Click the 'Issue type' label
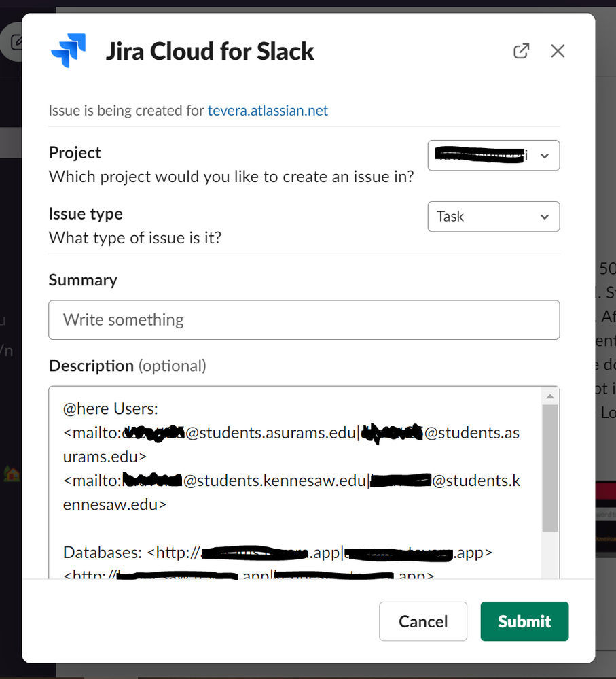This screenshot has height=679, width=616. pyautogui.click(x=86, y=214)
